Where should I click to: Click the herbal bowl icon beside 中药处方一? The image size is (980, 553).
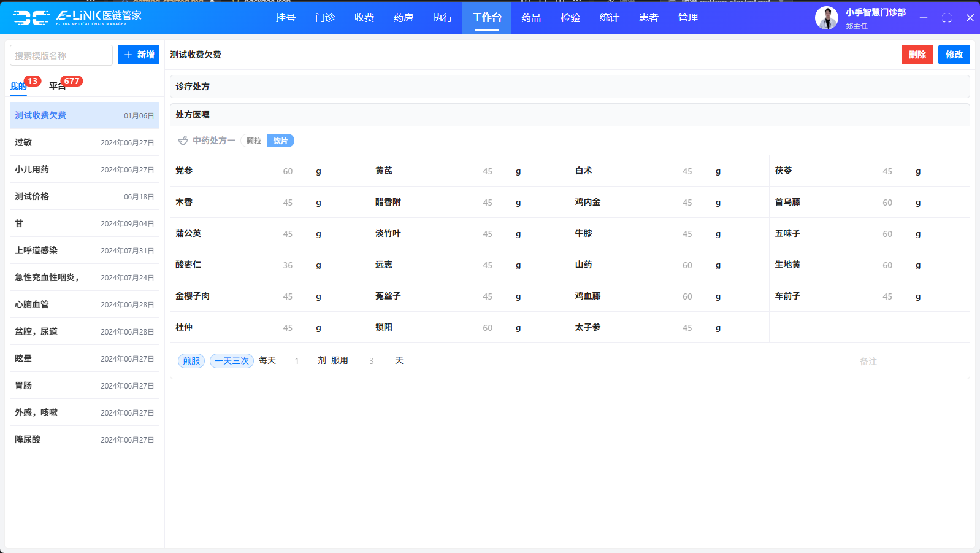pyautogui.click(x=183, y=141)
